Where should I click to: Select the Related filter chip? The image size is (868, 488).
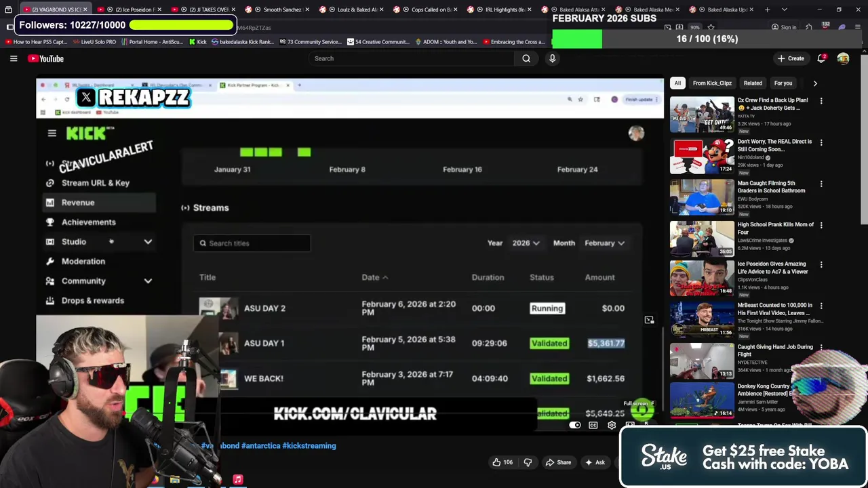tap(753, 83)
